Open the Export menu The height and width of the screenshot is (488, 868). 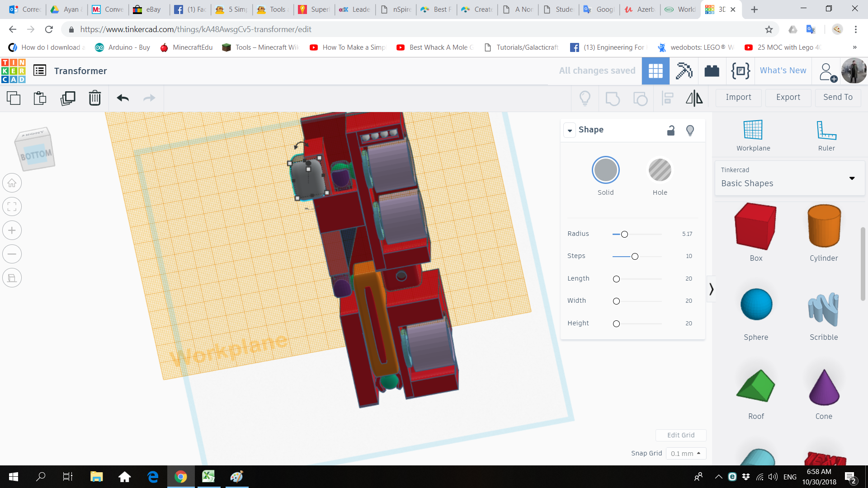788,97
